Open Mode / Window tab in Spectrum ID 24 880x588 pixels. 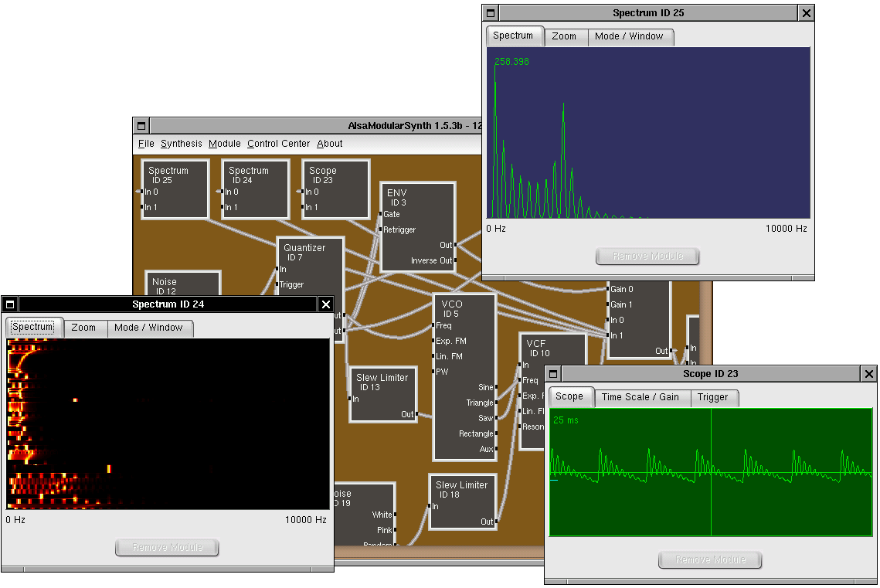[148, 328]
